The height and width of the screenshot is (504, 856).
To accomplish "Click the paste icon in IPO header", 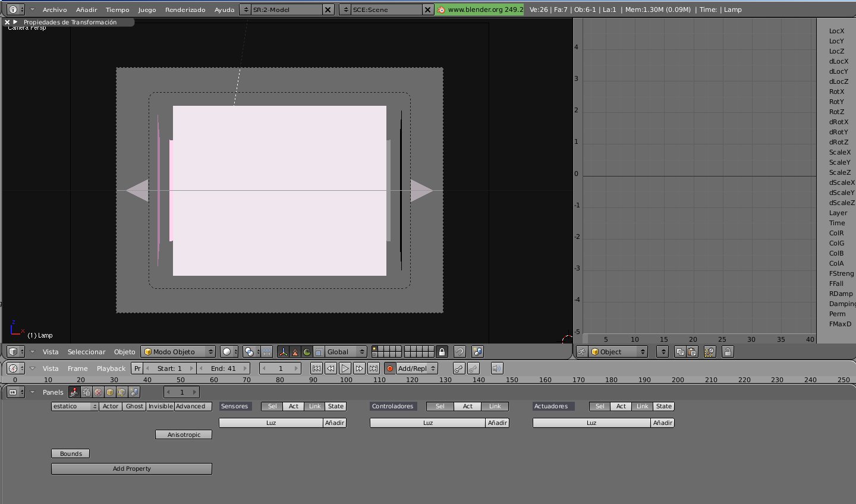I will click(691, 352).
